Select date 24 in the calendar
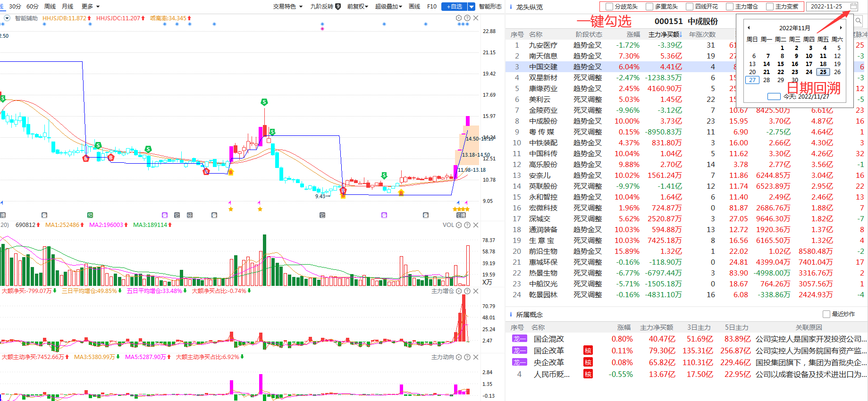The width and height of the screenshot is (868, 401). (x=809, y=72)
